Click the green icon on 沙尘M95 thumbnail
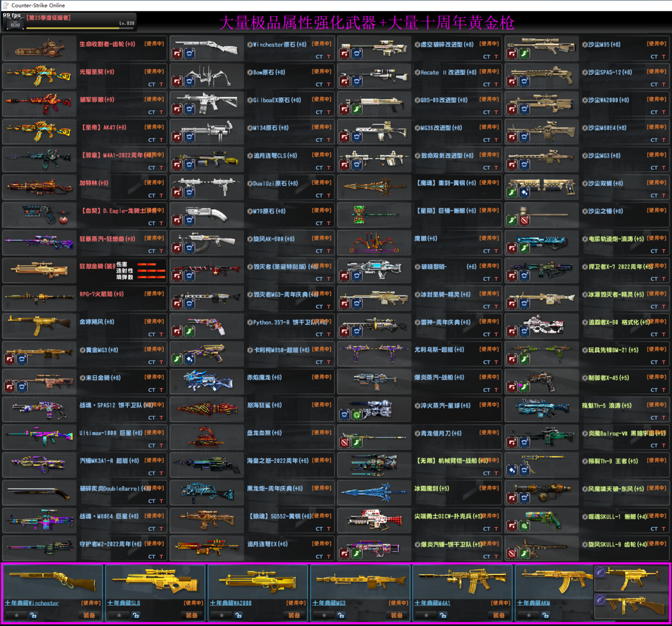The width and height of the screenshot is (672, 626). click(524, 53)
